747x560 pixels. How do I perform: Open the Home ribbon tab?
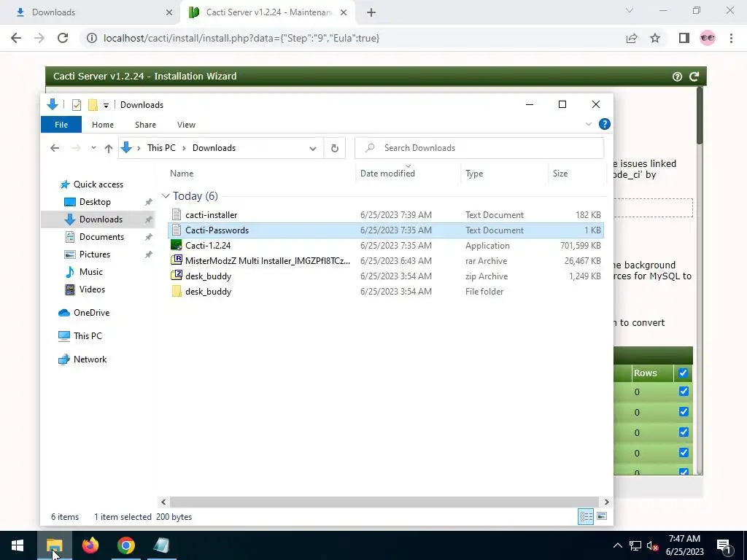point(103,125)
